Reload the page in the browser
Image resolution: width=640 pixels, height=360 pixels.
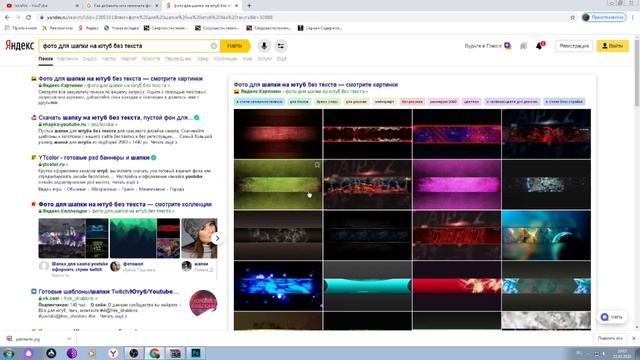[x=28, y=17]
